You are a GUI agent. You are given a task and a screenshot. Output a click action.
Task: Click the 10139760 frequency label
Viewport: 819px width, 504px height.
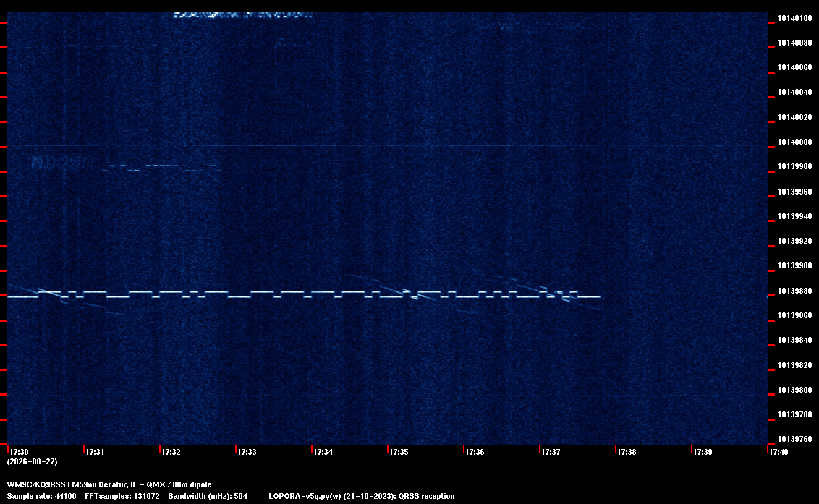[x=794, y=439]
